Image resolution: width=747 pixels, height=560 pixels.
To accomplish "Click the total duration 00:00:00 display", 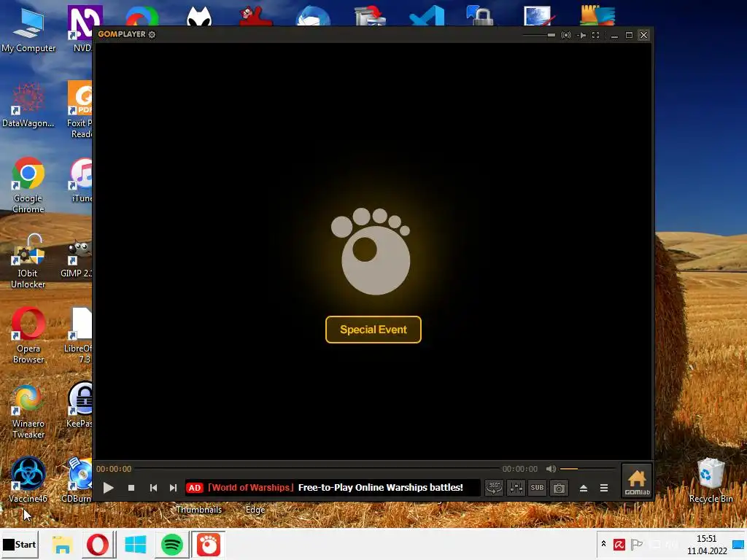I will (x=519, y=469).
